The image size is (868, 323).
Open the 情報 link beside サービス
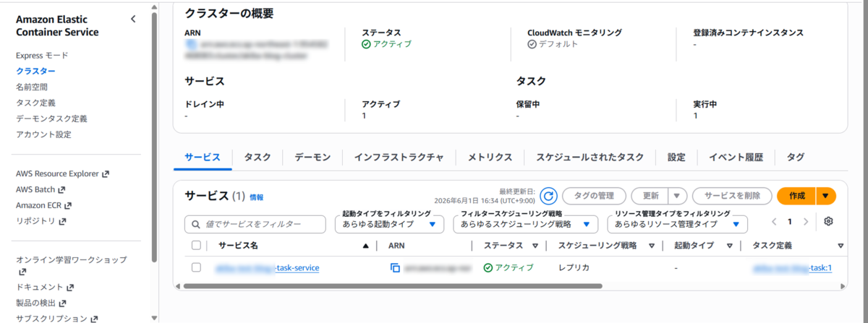pyautogui.click(x=257, y=197)
